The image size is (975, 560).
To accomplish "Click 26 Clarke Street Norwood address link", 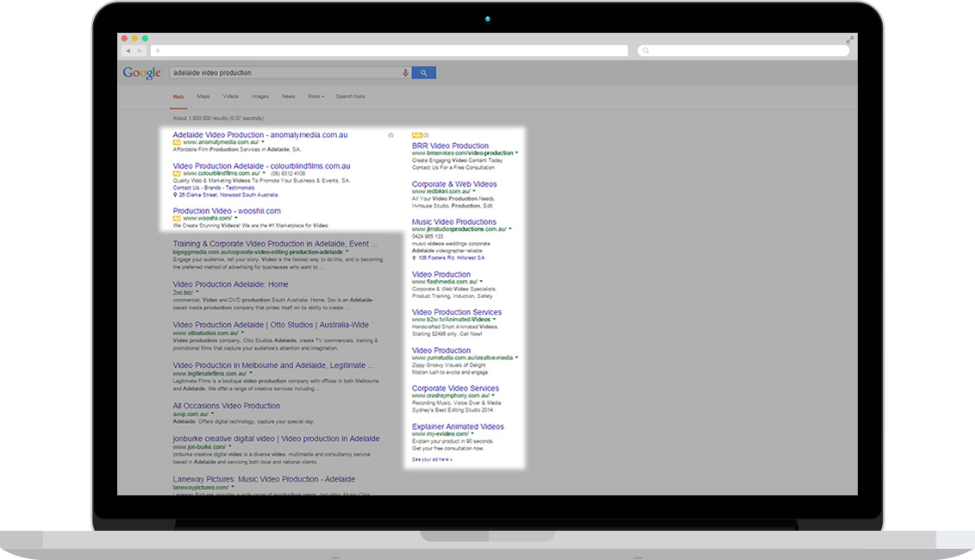I will [x=228, y=195].
